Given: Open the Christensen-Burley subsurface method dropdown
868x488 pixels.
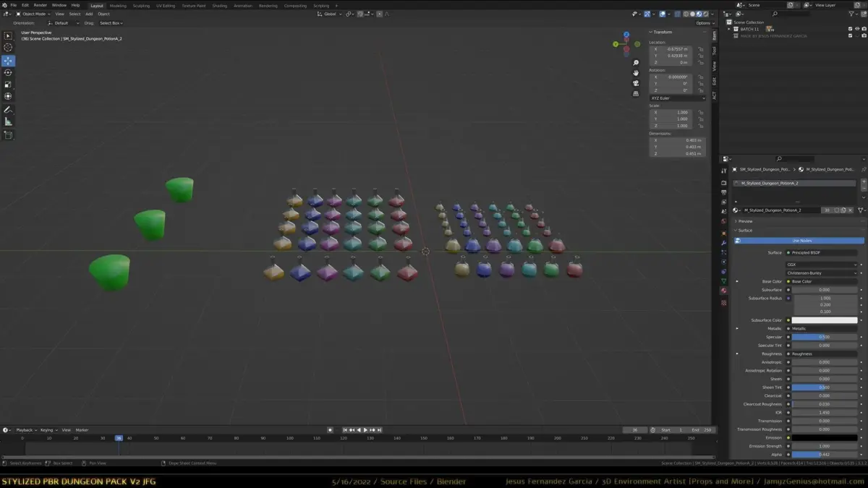Looking at the screenshot, I should point(822,273).
